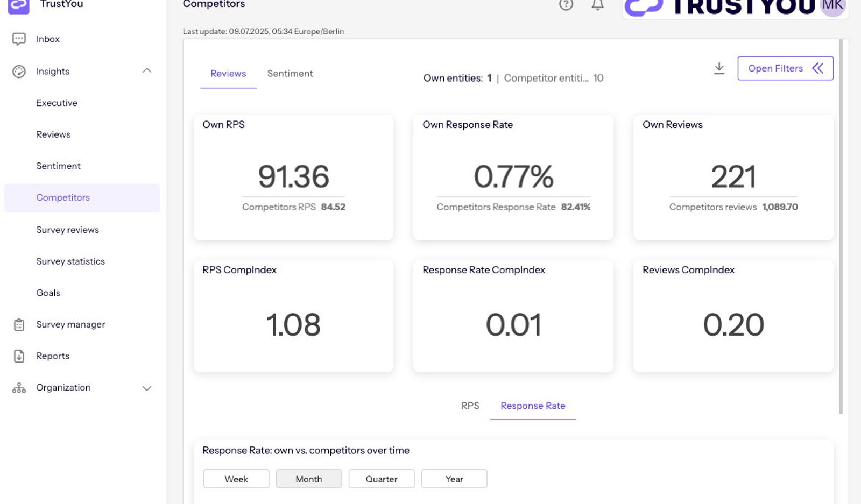Click the Competitor entities 10 label
Screen dimensions: 861x504
click(x=554, y=78)
